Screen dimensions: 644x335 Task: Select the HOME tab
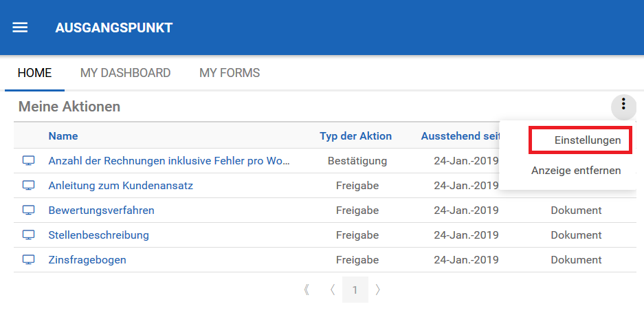click(34, 73)
